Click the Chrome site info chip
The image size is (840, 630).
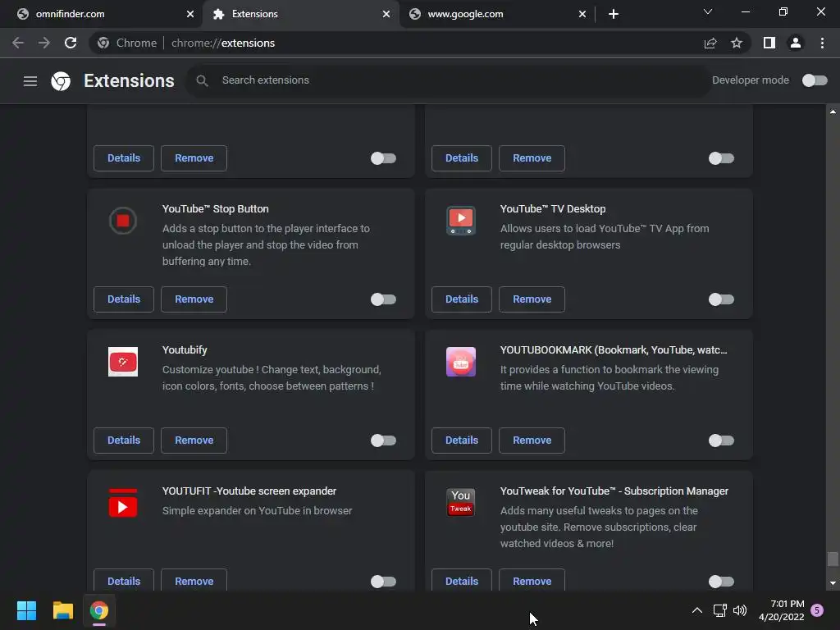(x=127, y=43)
